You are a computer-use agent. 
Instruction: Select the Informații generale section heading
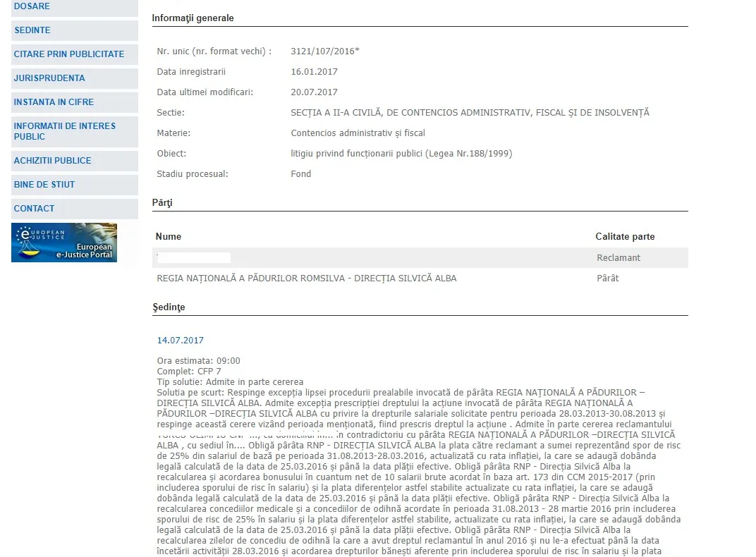tap(193, 18)
